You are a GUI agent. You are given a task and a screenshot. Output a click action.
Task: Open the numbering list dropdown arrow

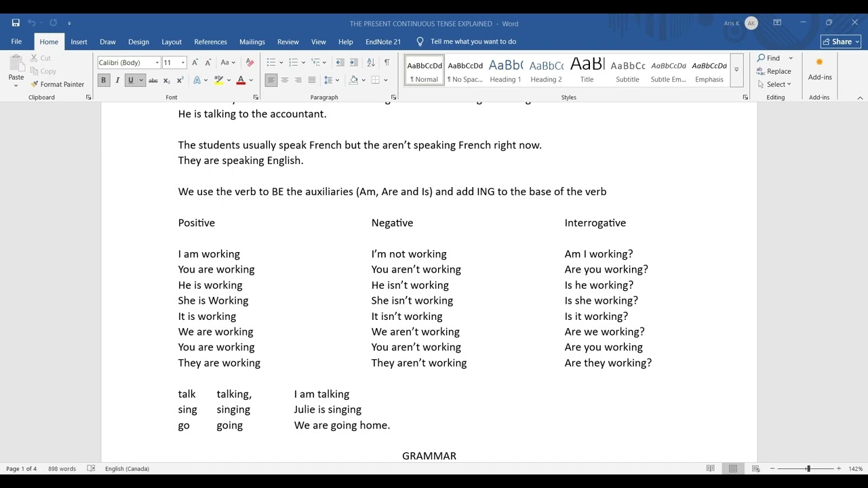(x=303, y=62)
